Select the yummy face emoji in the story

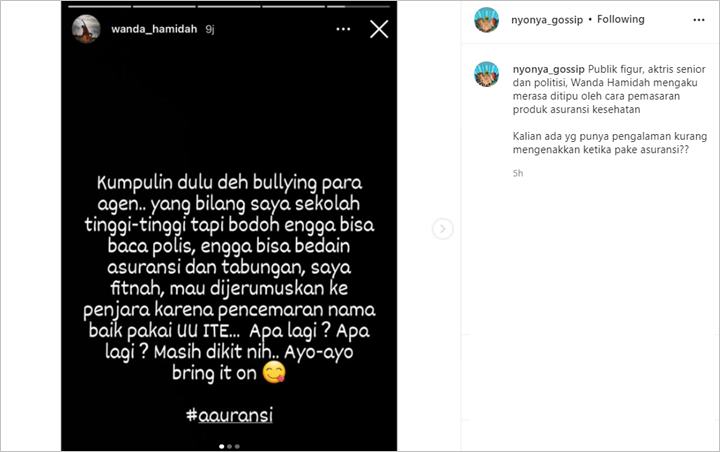(x=274, y=373)
